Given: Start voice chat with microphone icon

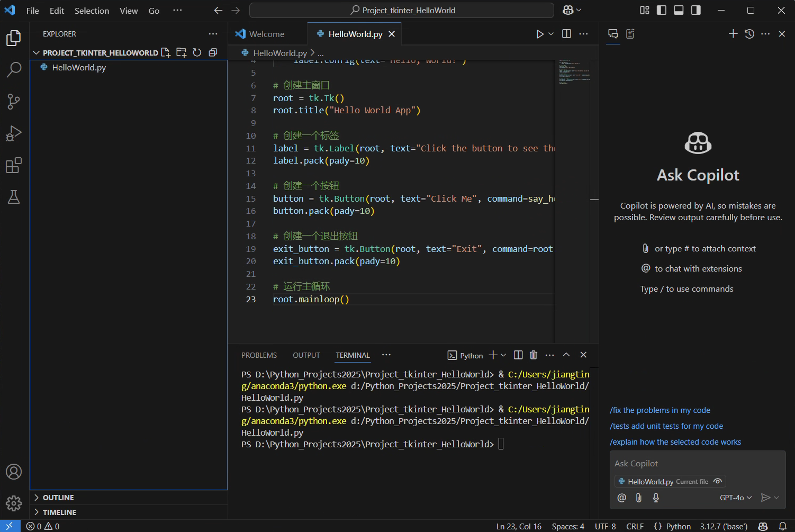Looking at the screenshot, I should click(656, 498).
